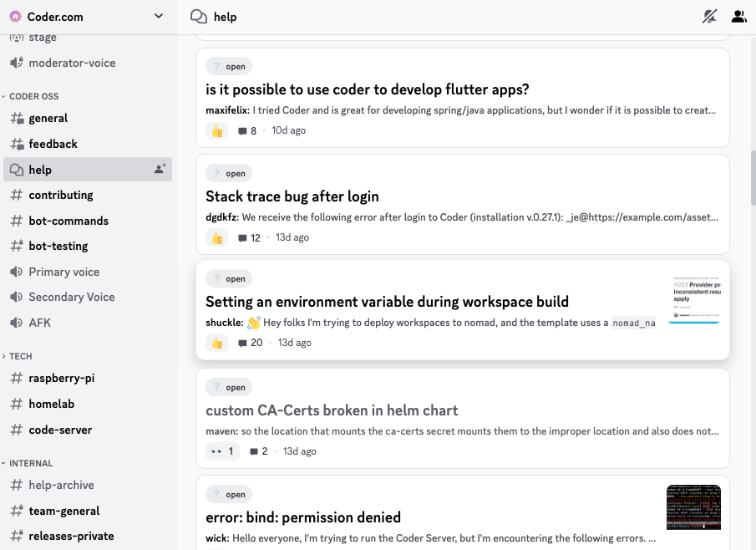Collapse the TECH channel category

coord(20,356)
